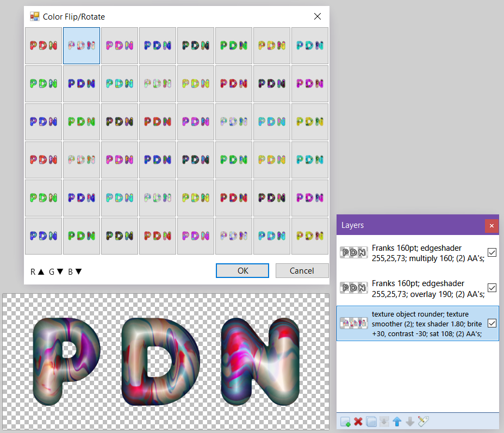The width and height of the screenshot is (504, 433).
Task: Add a new layer in Layers panel
Action: point(345,422)
